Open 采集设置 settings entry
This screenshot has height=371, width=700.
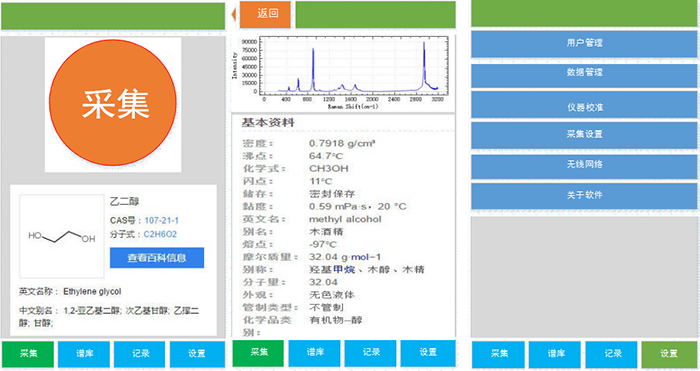(x=584, y=135)
